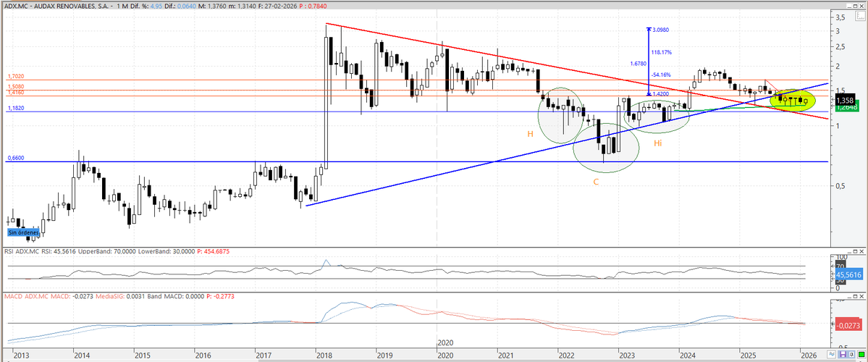Click the 118.17% projection annotation

[662, 53]
